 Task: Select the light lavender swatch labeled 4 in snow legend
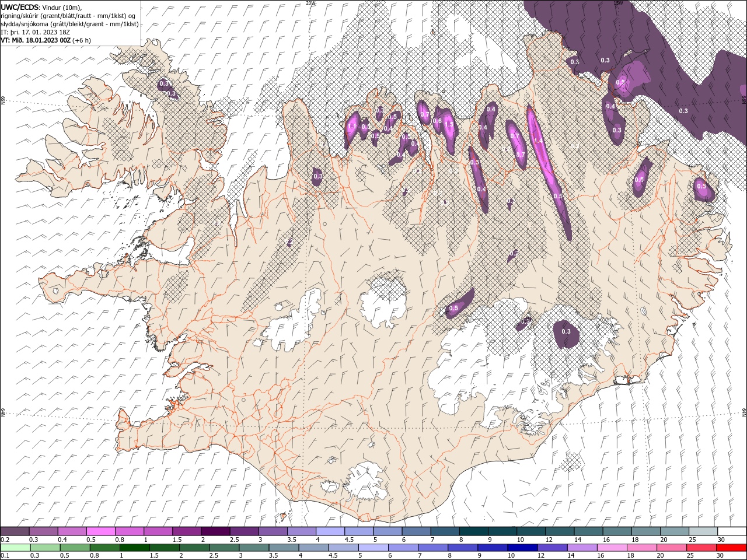tap(330, 531)
